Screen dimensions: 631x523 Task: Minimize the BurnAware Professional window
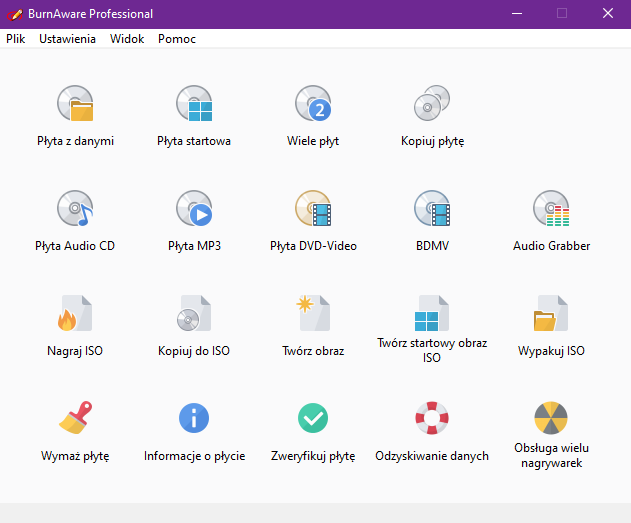[x=517, y=14]
